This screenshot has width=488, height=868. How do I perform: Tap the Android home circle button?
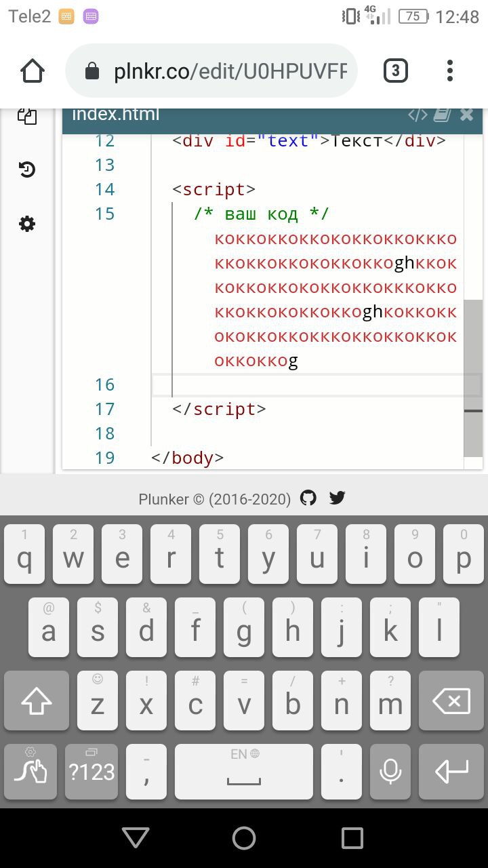pos(244,838)
